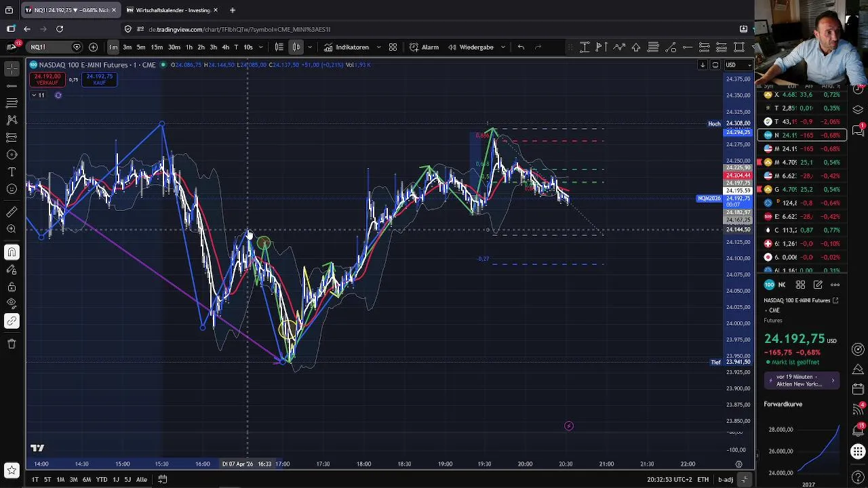Expand the Aktien New York news item
Viewport: 868px width, 488px height.
click(x=803, y=380)
